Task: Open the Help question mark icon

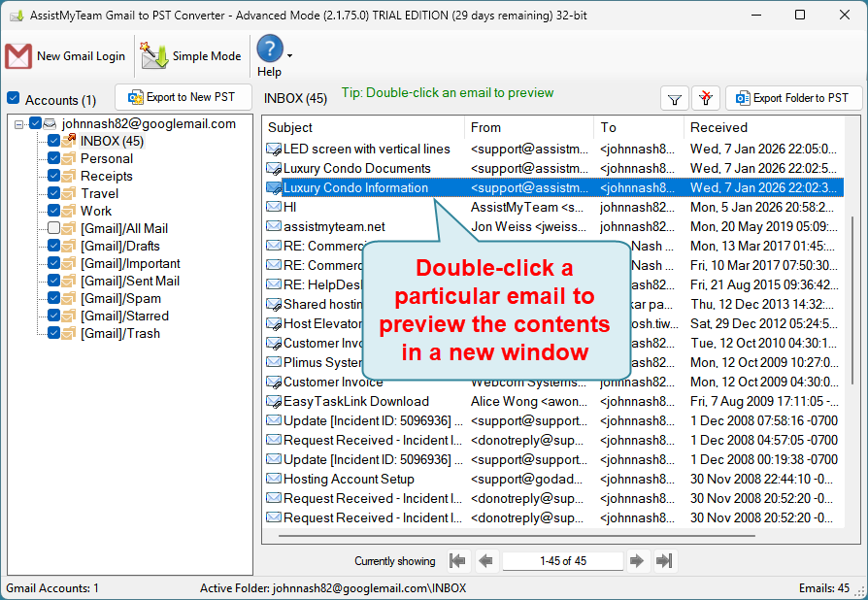Action: coord(270,49)
